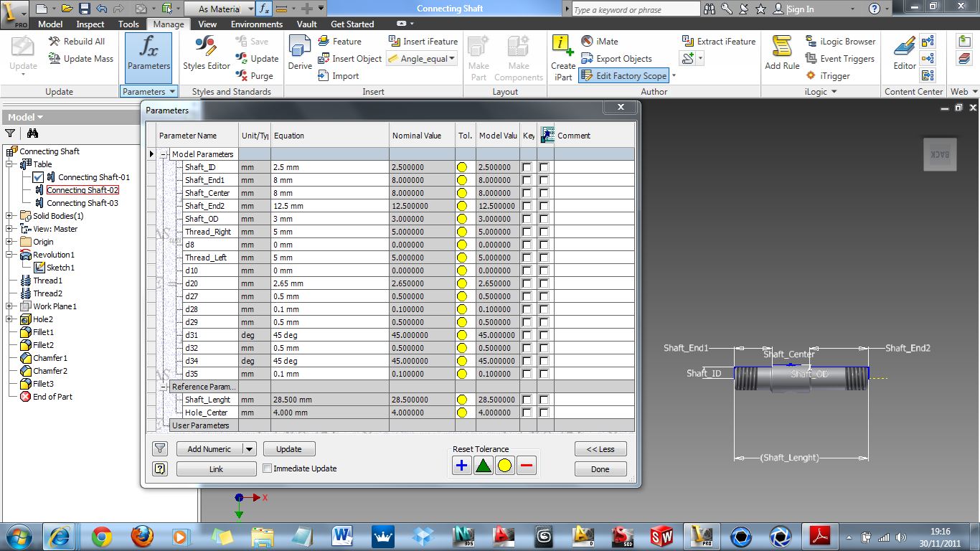Click the Export Parameter column header icon
The image size is (980, 551).
coord(547,135)
